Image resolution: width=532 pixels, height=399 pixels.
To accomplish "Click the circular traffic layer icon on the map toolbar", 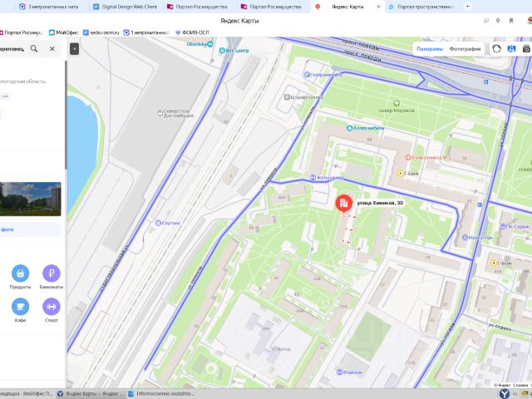I will [x=496, y=49].
